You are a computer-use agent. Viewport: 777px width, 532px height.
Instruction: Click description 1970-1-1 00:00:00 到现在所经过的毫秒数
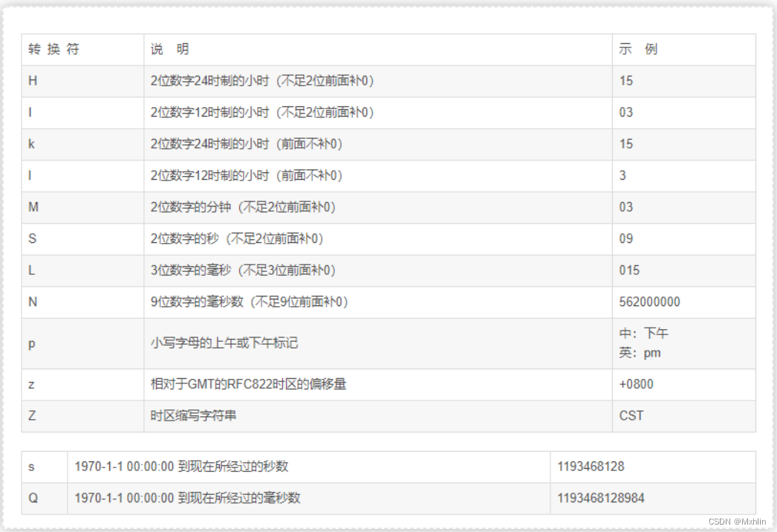click(x=187, y=499)
